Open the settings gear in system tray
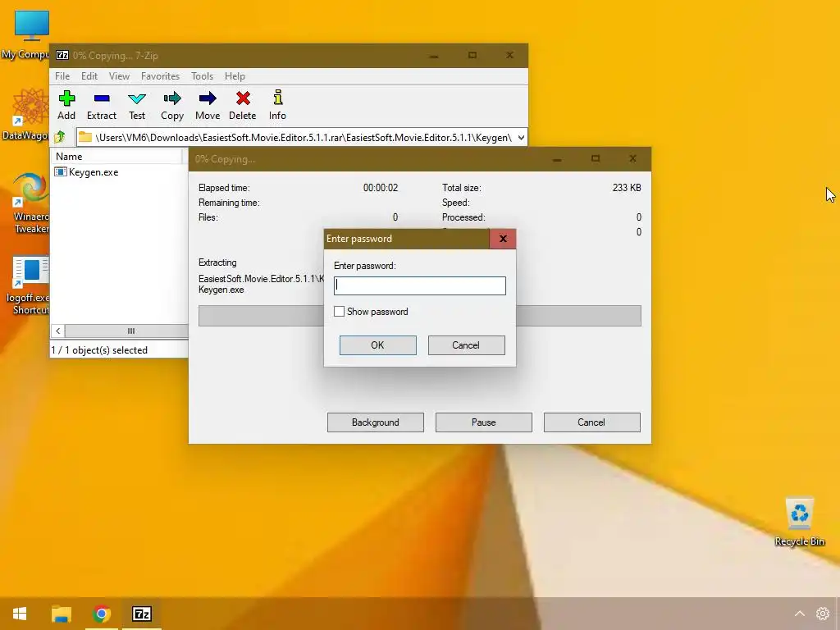 tap(822, 614)
